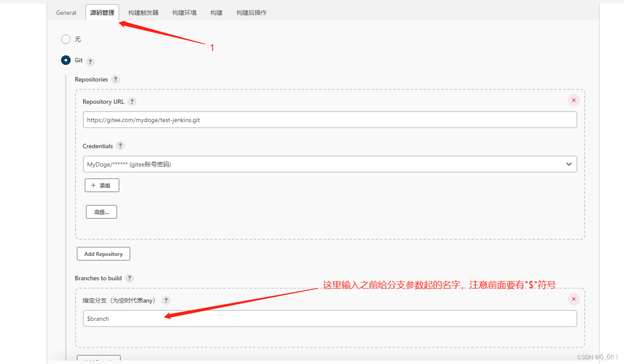
Task: Select the 无 radio option
Action: [66, 39]
